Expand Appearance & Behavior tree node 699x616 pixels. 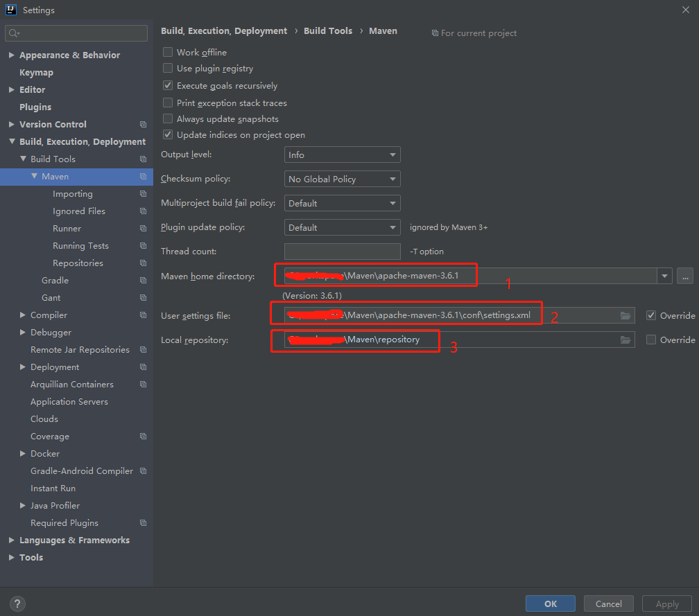[x=12, y=55]
